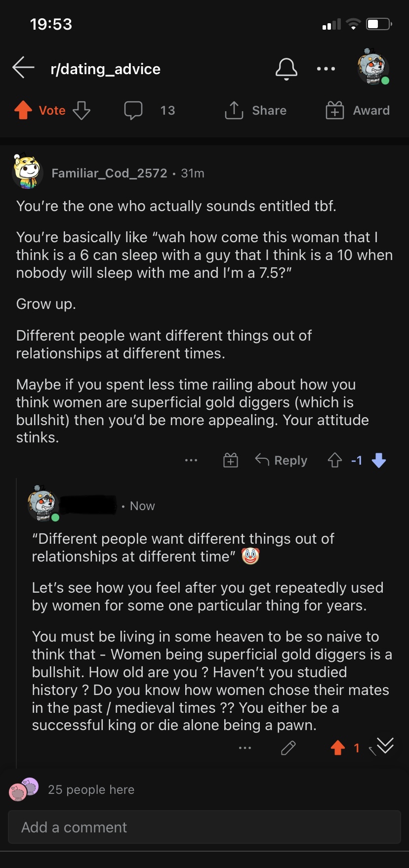Toggle the upvote on your own reply
The image size is (409, 868).
tap(338, 748)
